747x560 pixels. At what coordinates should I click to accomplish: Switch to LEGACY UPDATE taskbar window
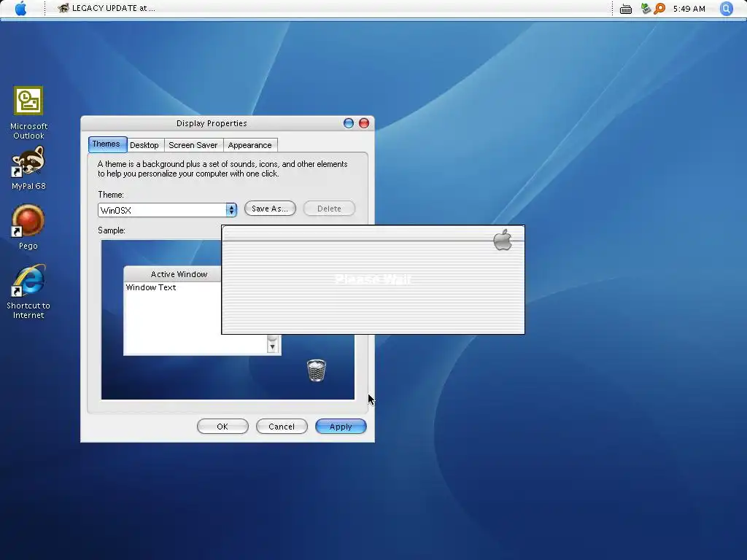coord(107,8)
